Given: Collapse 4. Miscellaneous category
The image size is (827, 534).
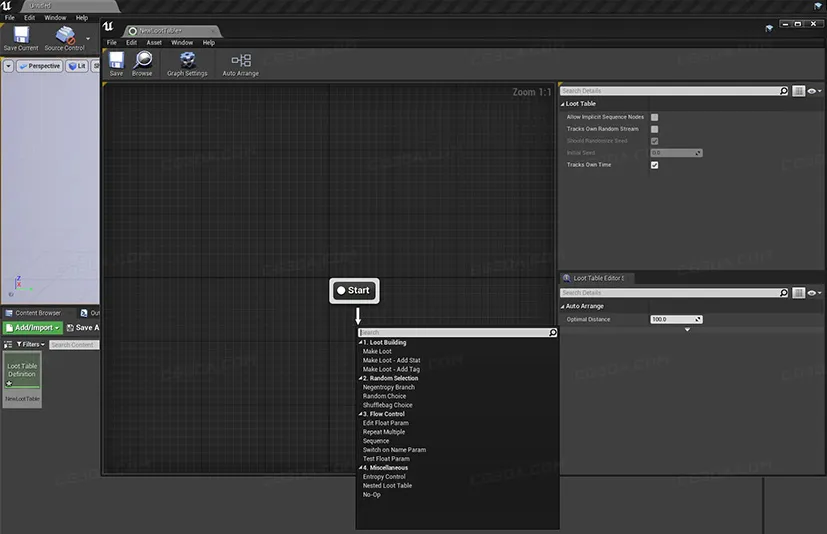Looking at the screenshot, I should point(361,468).
